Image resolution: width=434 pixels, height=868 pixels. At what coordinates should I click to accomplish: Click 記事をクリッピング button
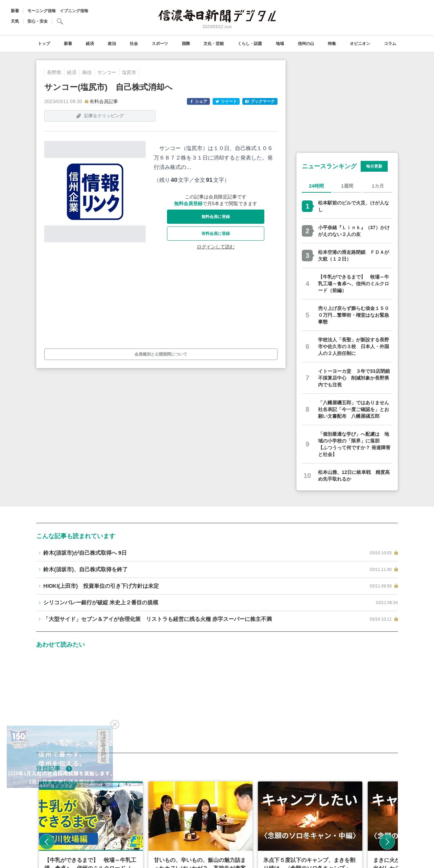coord(100,116)
